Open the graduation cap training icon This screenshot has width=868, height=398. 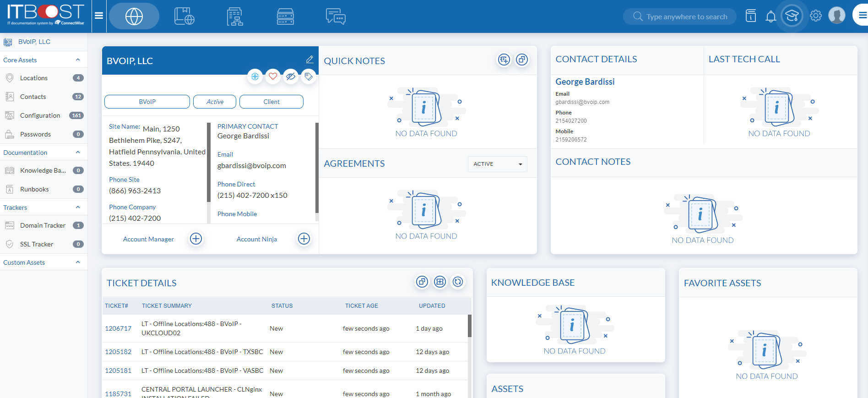pos(792,16)
